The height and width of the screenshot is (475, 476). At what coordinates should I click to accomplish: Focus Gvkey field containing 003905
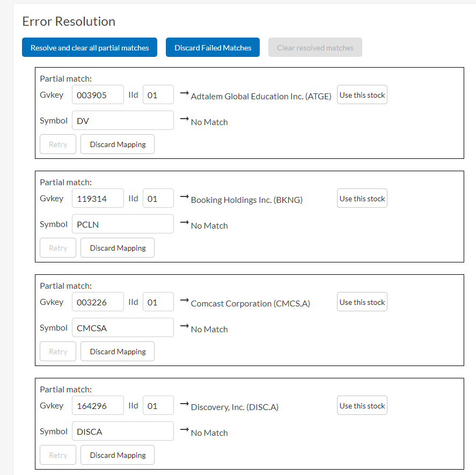[x=98, y=95]
